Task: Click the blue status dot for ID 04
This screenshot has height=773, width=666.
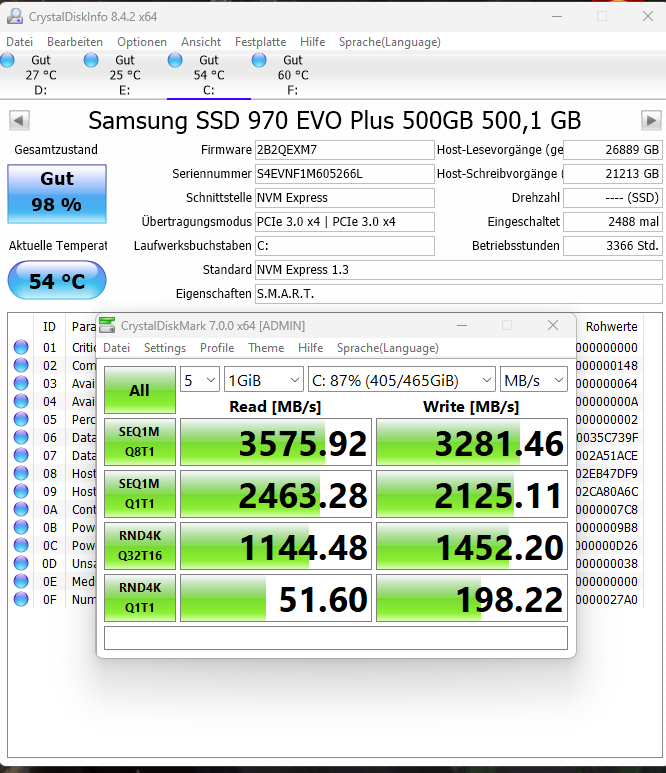Action: [x=21, y=401]
